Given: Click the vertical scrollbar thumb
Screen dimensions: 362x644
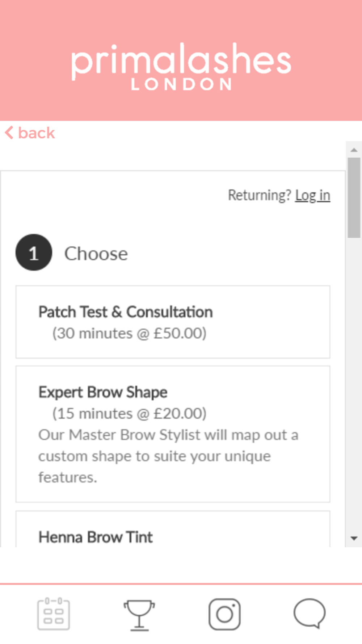Looking at the screenshot, I should click(354, 197).
